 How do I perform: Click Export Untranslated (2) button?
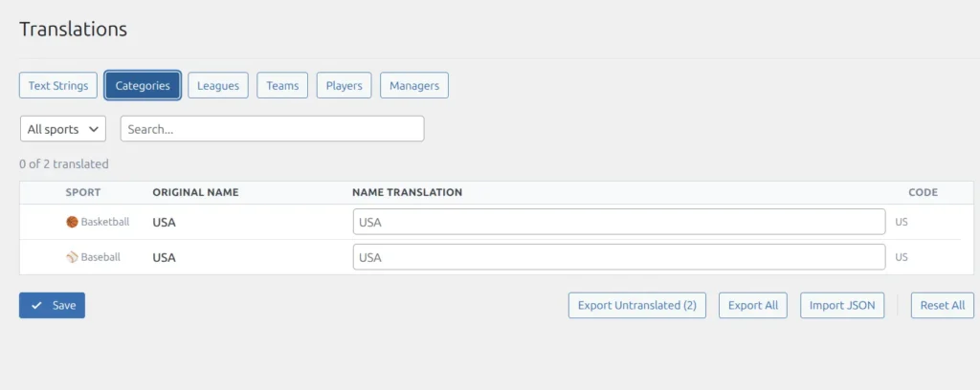click(x=636, y=305)
